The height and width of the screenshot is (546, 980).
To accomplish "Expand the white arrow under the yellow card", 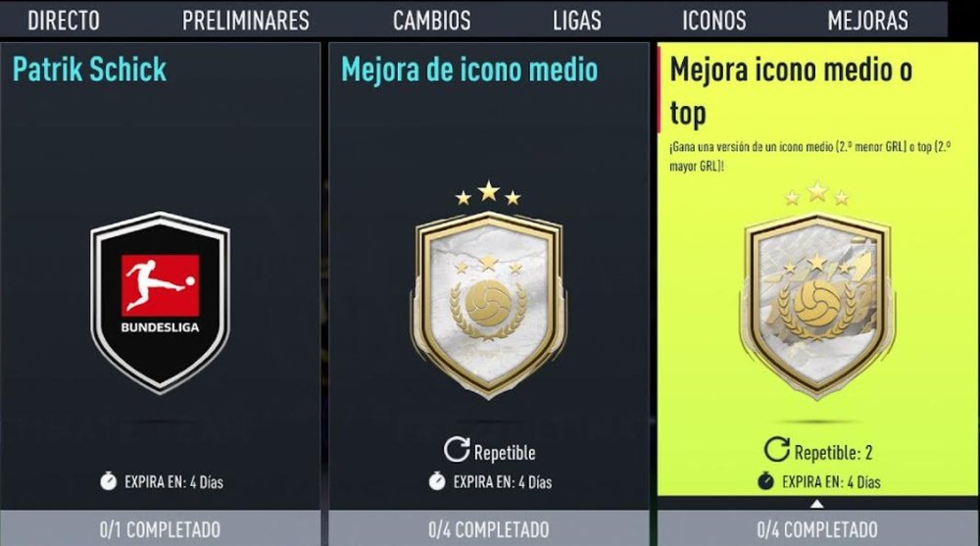I will coord(816,504).
